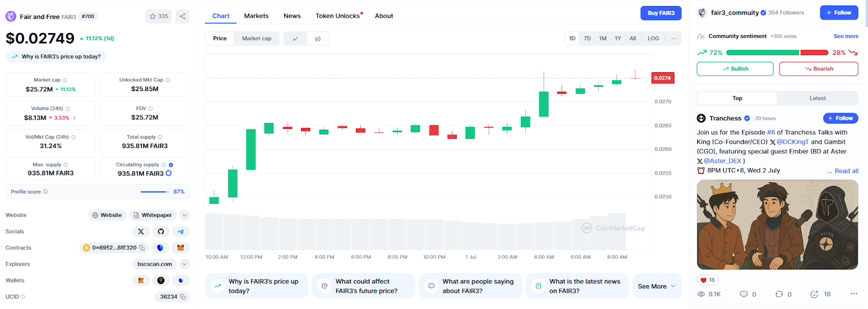Switch chart to candlestick view
The height and width of the screenshot is (309, 868).
pyautogui.click(x=318, y=38)
